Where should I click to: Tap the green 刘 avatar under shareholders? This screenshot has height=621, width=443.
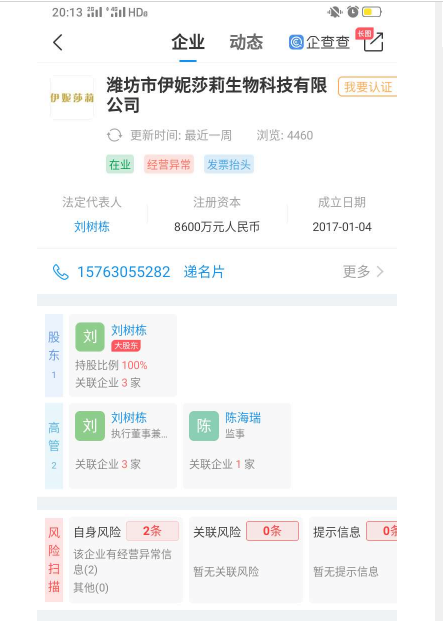90,337
